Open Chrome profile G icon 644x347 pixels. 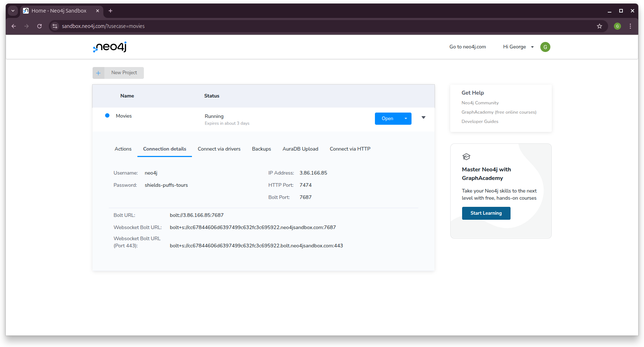pyautogui.click(x=617, y=26)
